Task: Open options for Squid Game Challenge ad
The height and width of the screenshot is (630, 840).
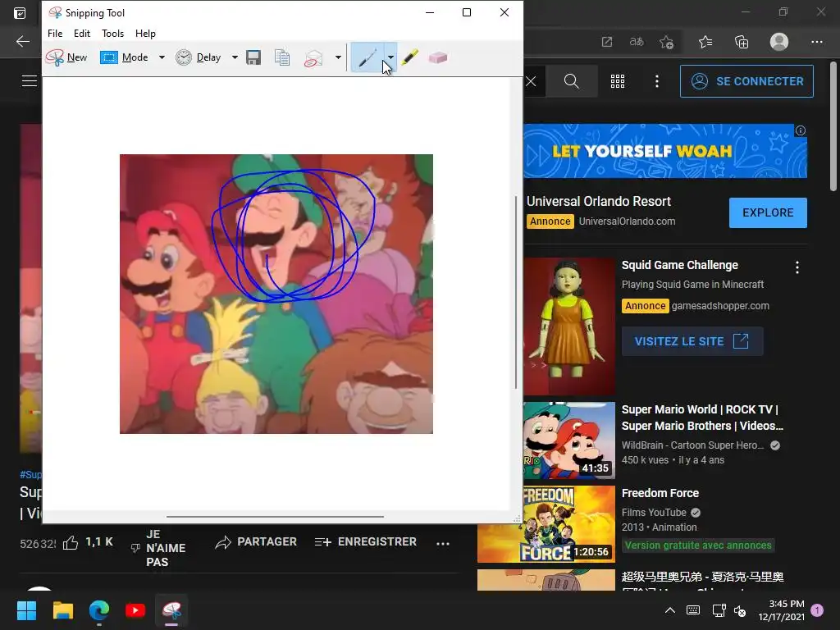Action: click(797, 267)
